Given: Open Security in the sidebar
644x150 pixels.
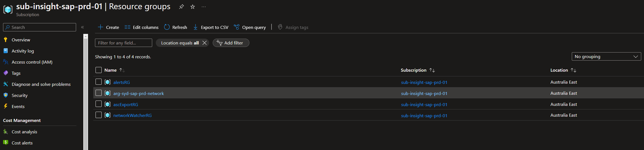Looking at the screenshot, I should tap(19, 95).
